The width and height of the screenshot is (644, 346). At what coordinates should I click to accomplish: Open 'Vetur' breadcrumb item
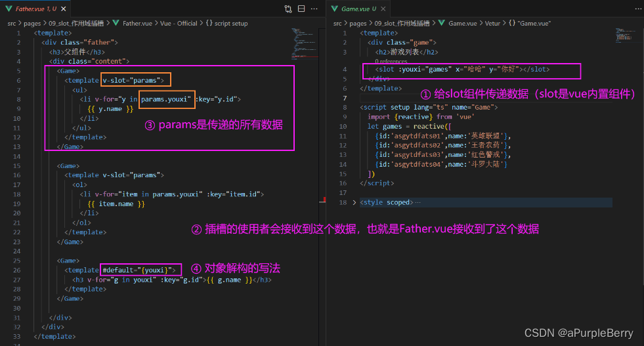pos(492,24)
